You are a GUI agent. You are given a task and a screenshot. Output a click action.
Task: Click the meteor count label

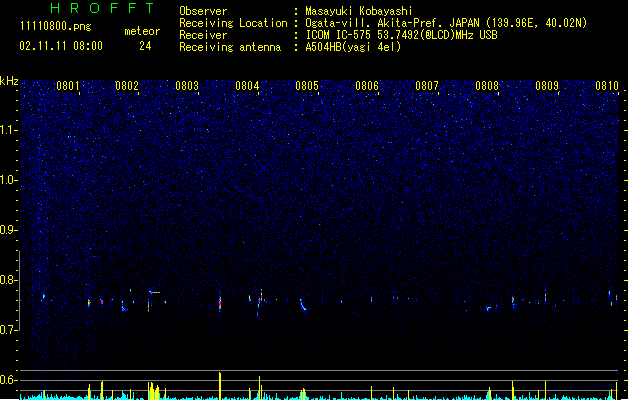(142, 31)
